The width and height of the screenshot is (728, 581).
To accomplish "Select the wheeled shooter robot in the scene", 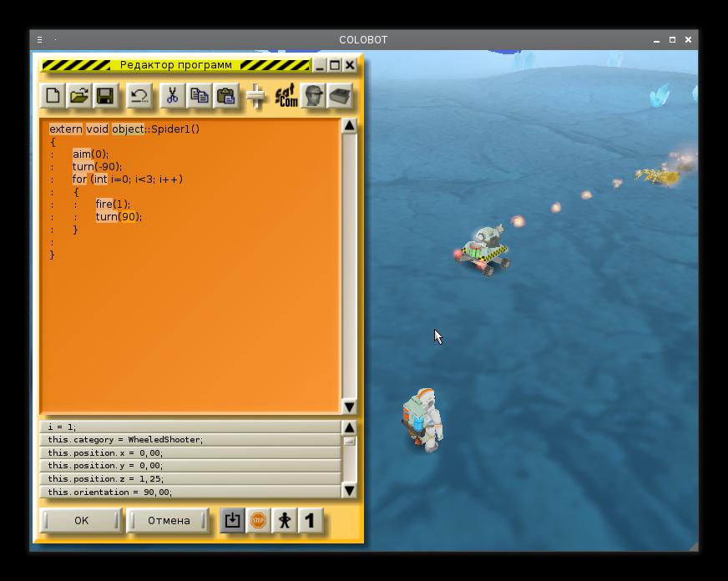I will click(483, 250).
